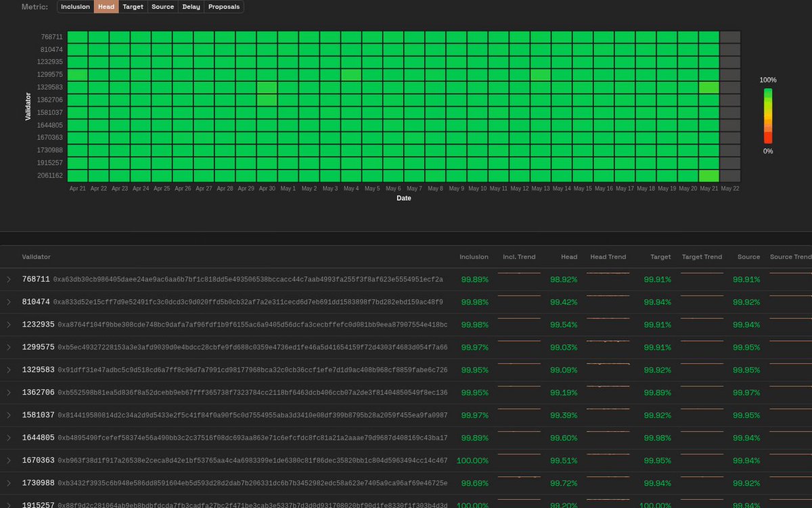Expand row for validator 1670363

point(9,461)
